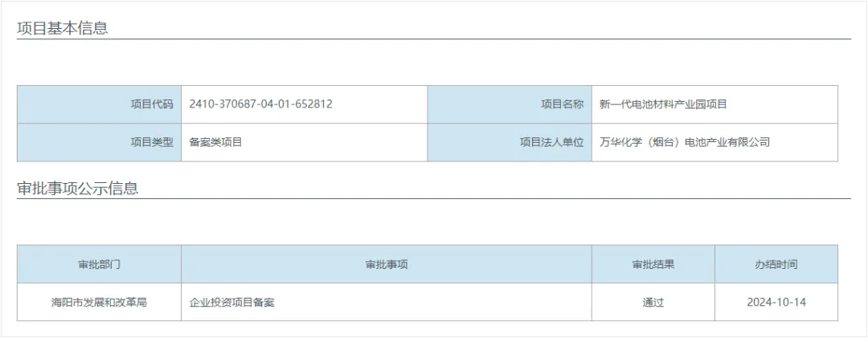The height and width of the screenshot is (338, 868).
Task: Click the 项目代码 label cell
Action: coord(99,104)
